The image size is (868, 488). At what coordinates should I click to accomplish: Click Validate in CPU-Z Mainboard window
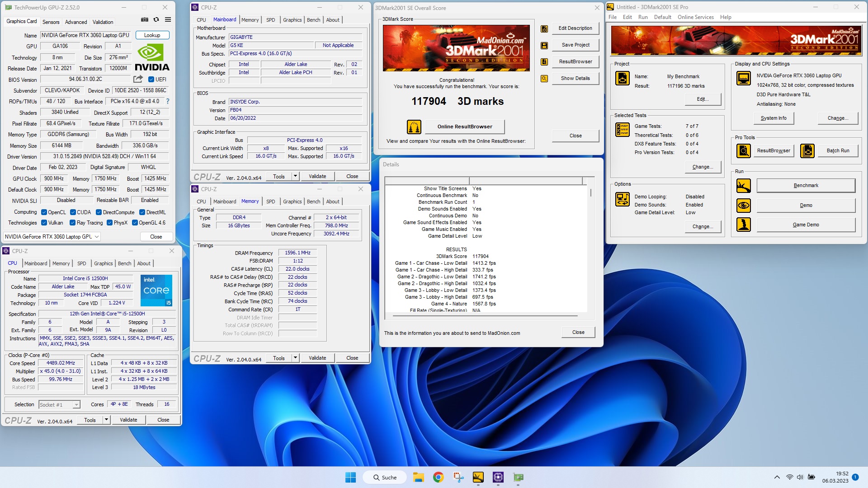click(x=317, y=176)
